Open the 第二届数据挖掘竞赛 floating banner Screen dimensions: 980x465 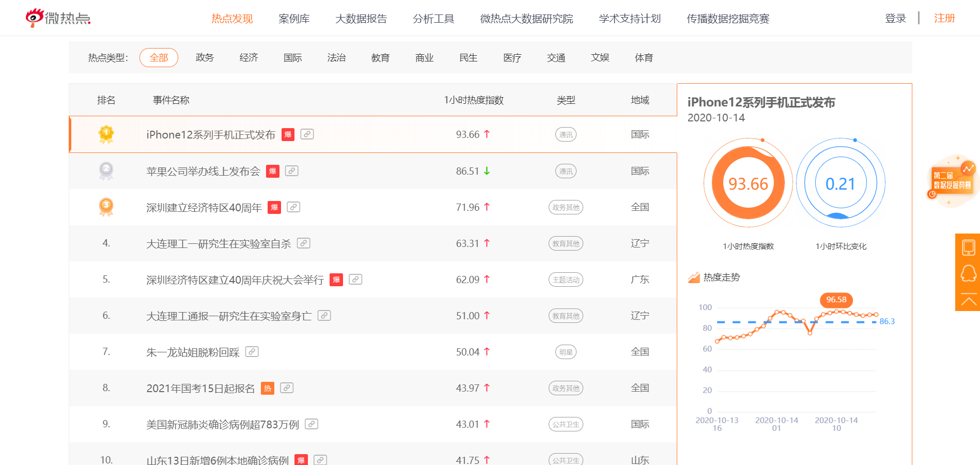(954, 181)
